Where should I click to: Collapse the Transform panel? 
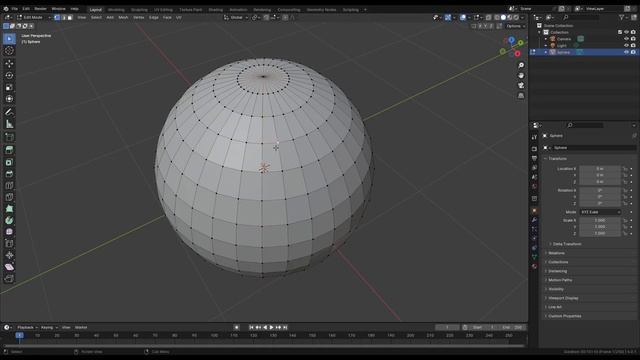coord(557,158)
